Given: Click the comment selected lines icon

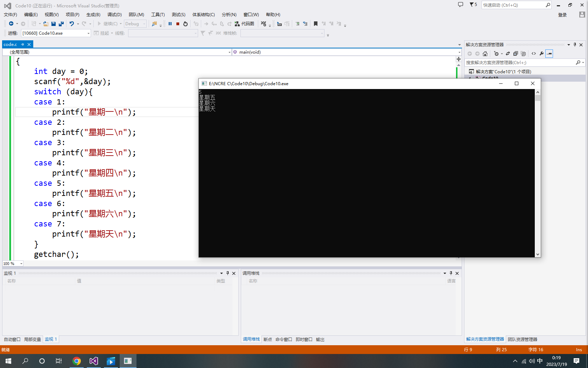Looking at the screenshot, I should point(297,23).
